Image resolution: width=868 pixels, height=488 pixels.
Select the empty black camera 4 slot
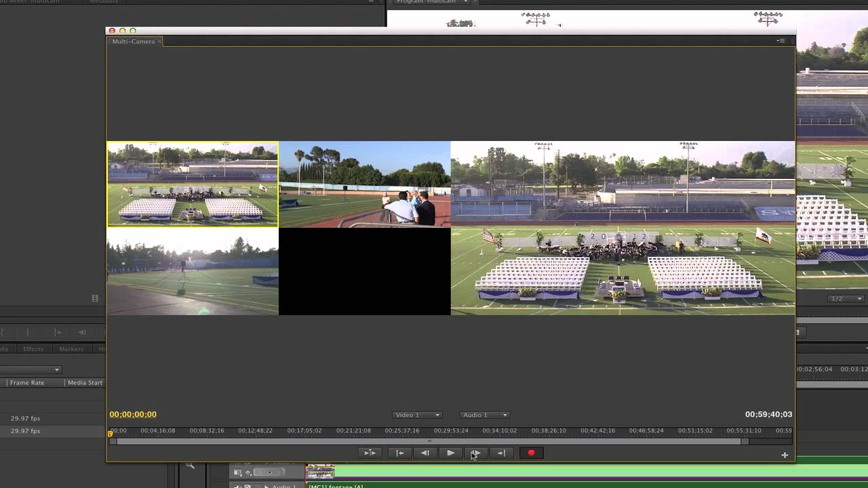coord(365,271)
